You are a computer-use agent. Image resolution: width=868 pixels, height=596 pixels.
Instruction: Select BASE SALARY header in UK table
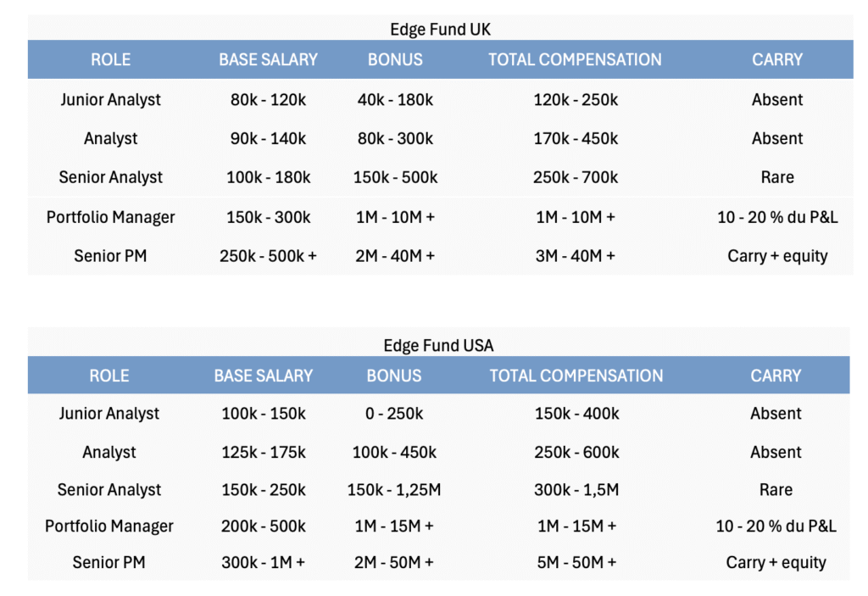(268, 60)
